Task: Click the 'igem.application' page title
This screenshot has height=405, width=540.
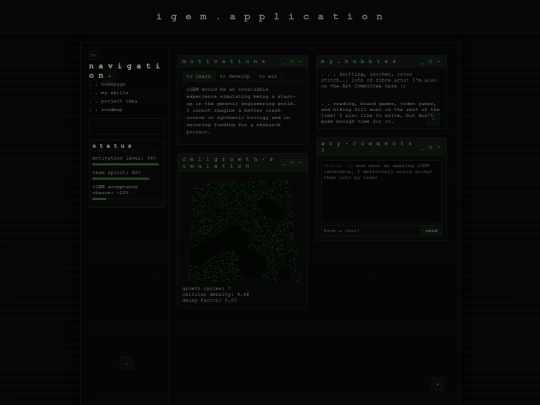Action: [x=270, y=17]
